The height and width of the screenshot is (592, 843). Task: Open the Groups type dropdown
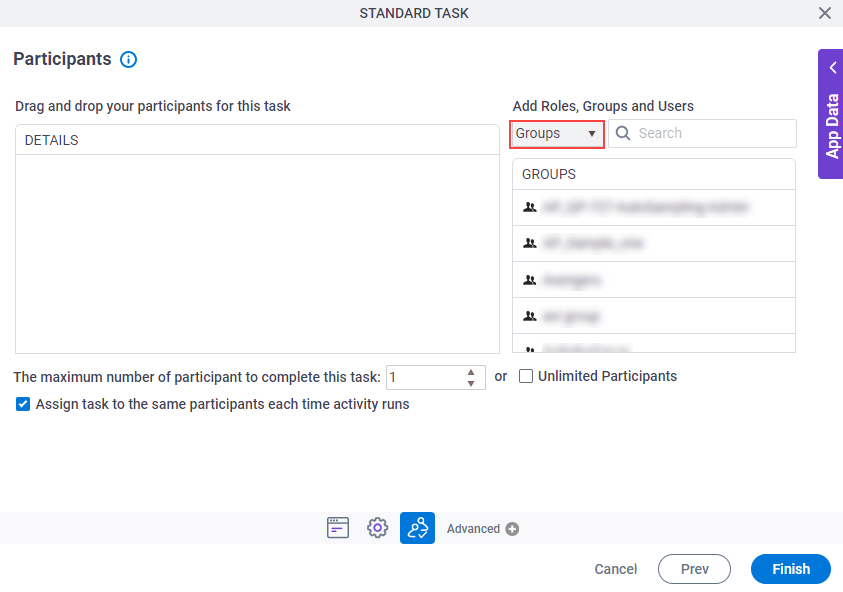click(556, 133)
